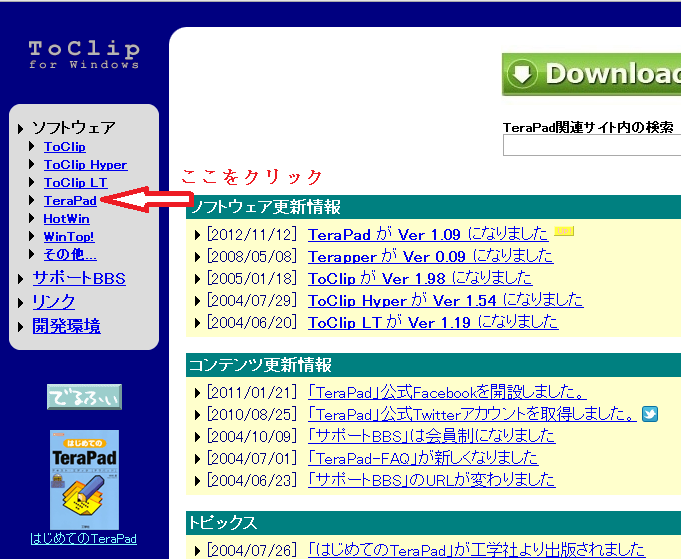Click the TeraPad site search field

(x=592, y=145)
